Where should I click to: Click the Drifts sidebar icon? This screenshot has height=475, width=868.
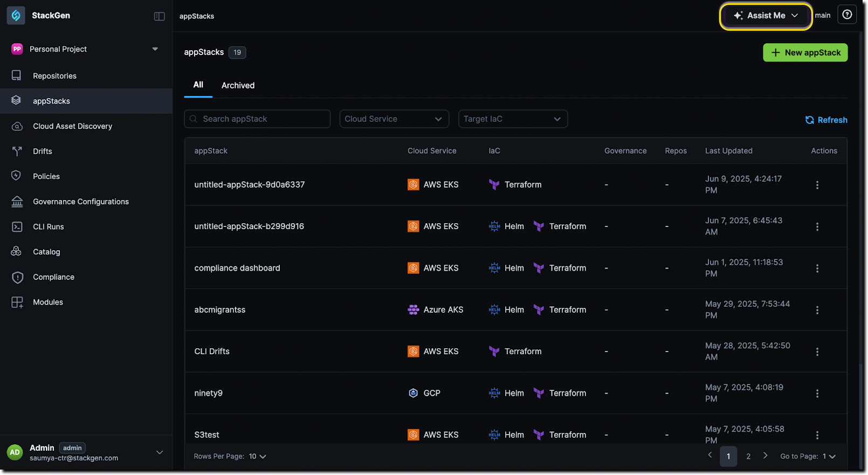17,152
